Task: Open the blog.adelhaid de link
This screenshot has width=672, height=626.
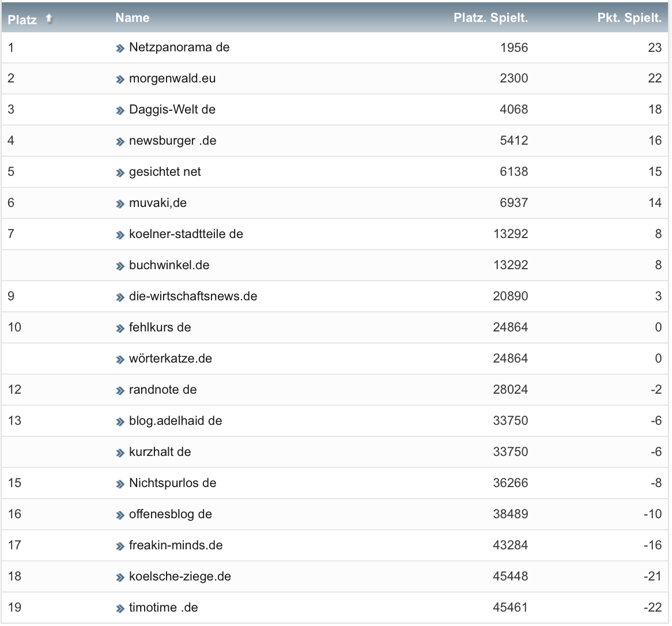Action: 175,421
